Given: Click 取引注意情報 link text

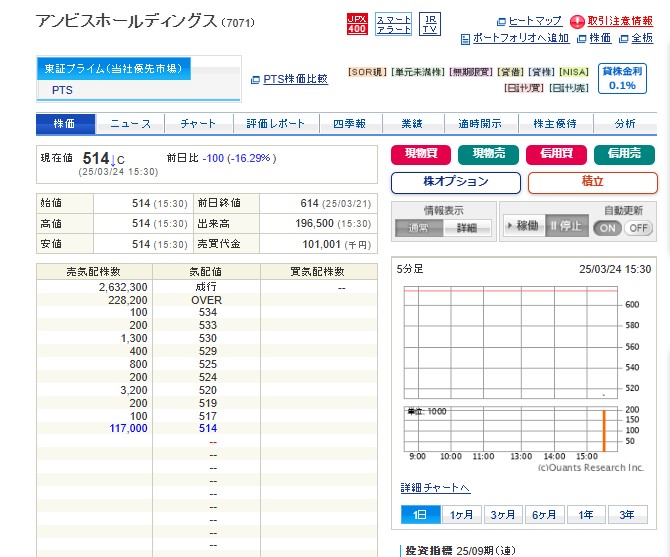Looking at the screenshot, I should point(620,21).
